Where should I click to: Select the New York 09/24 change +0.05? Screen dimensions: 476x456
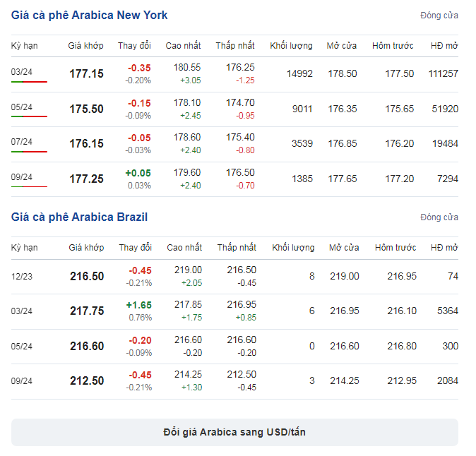(x=138, y=173)
